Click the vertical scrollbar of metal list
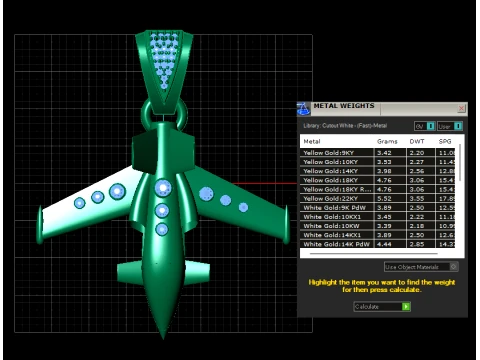 click(460, 163)
